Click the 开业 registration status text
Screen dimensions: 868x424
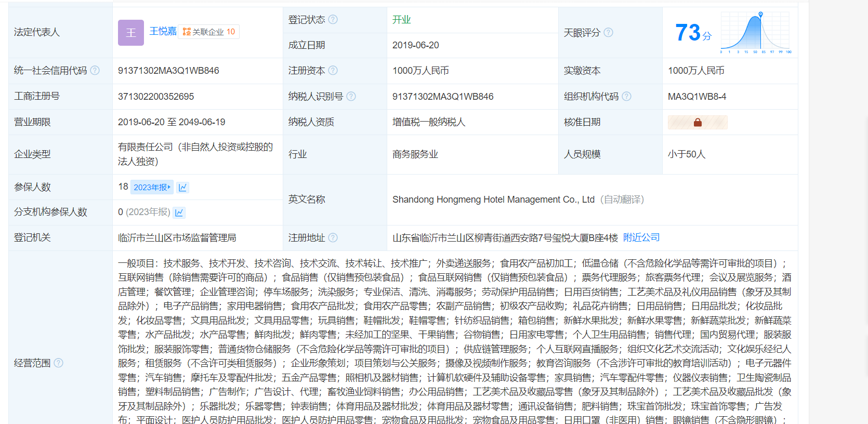click(401, 20)
